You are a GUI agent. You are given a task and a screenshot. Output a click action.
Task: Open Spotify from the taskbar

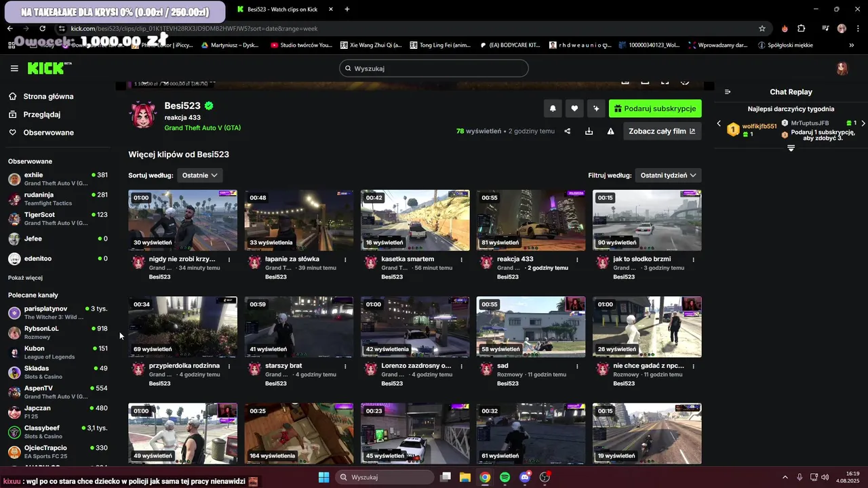pyautogui.click(x=505, y=477)
